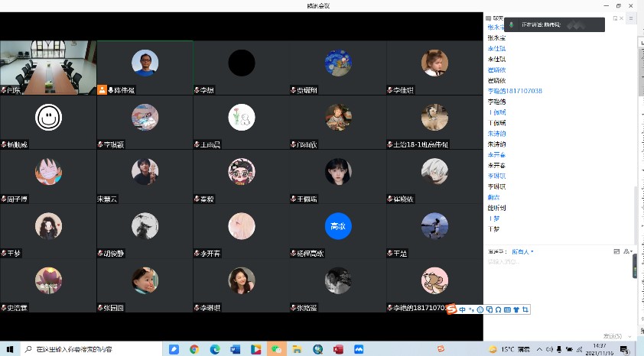The height and width of the screenshot is (356, 644).
Task: Open Sogou skin shirt icon
Action: [516, 309]
